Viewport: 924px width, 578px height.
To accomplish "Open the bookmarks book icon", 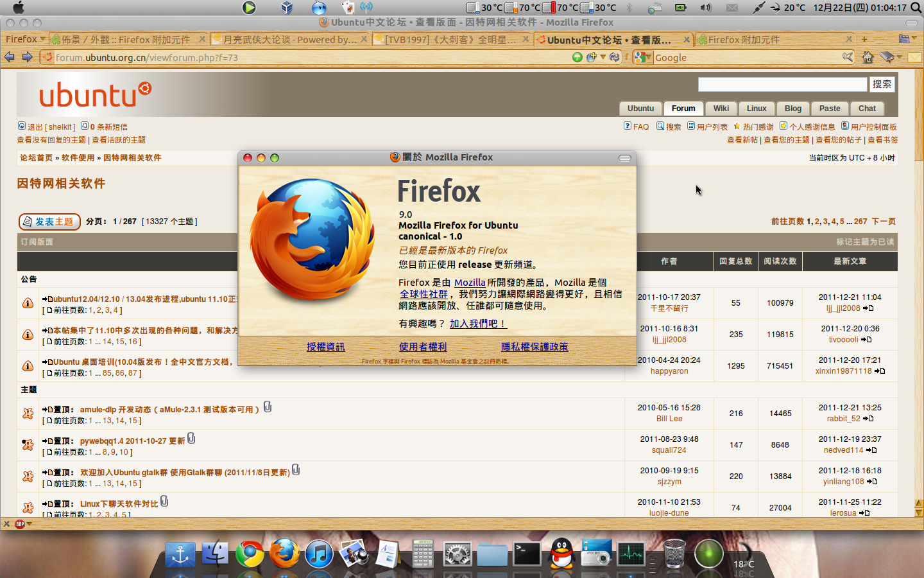I will point(887,57).
